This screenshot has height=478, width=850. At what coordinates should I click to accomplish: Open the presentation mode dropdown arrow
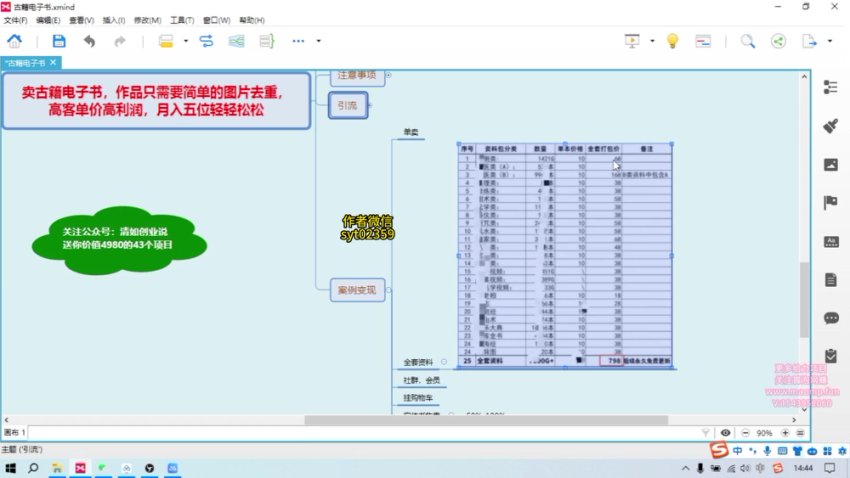(651, 41)
